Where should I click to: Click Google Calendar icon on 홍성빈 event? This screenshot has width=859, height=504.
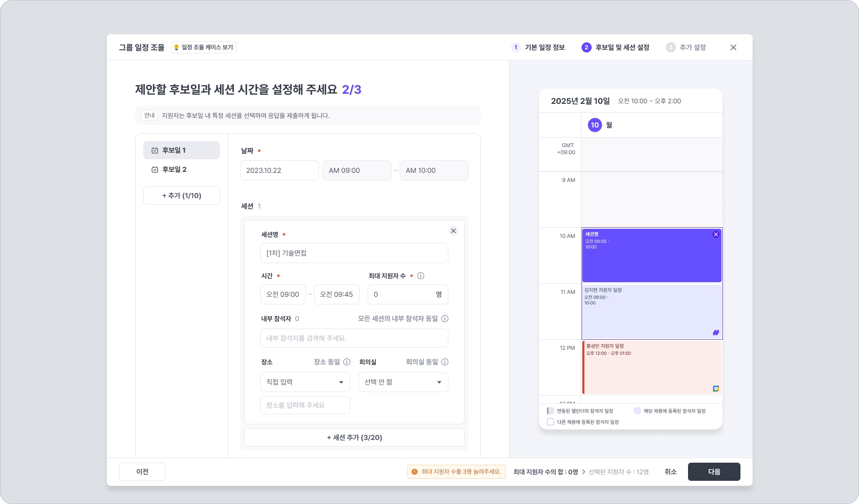[x=716, y=389]
